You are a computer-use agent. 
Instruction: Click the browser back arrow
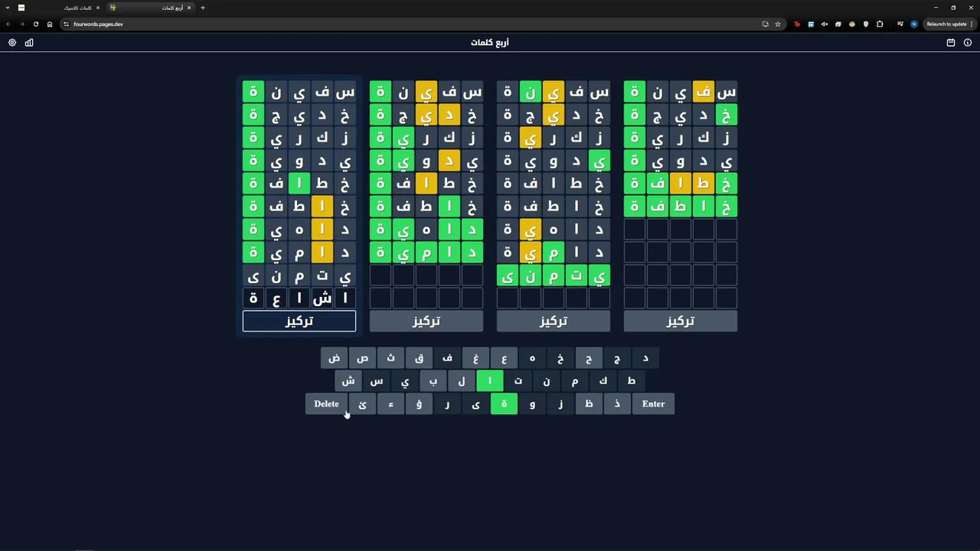(x=8, y=24)
